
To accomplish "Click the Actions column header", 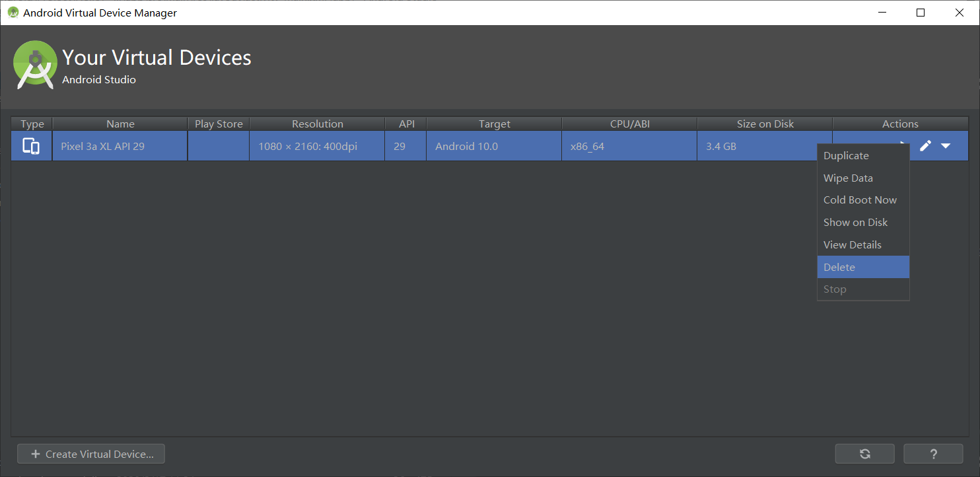I will click(x=900, y=124).
